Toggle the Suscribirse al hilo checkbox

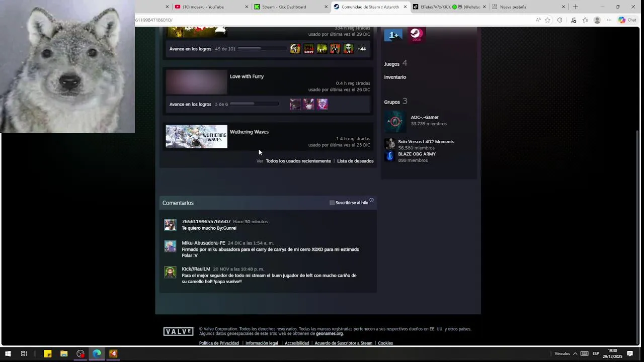[332, 203]
